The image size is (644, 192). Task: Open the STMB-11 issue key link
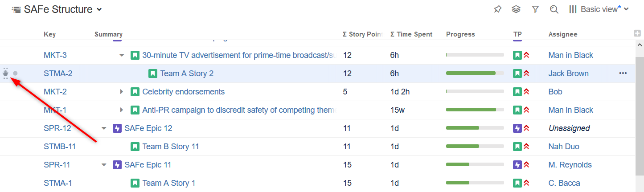59,147
